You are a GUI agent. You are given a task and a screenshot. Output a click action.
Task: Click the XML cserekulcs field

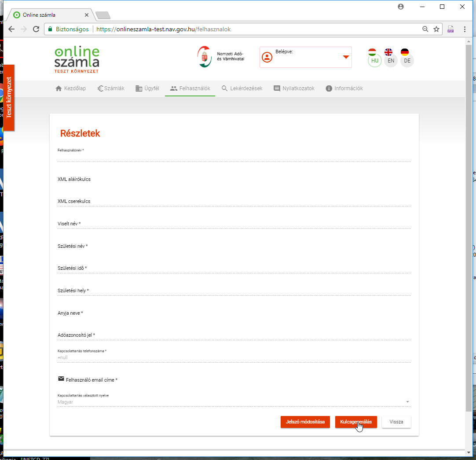pyautogui.click(x=234, y=201)
